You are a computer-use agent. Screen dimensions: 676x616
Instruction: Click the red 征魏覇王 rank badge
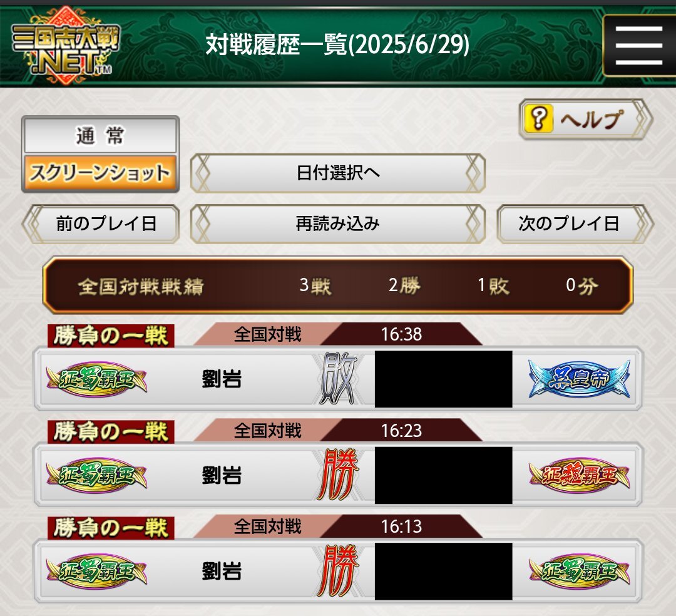click(579, 475)
